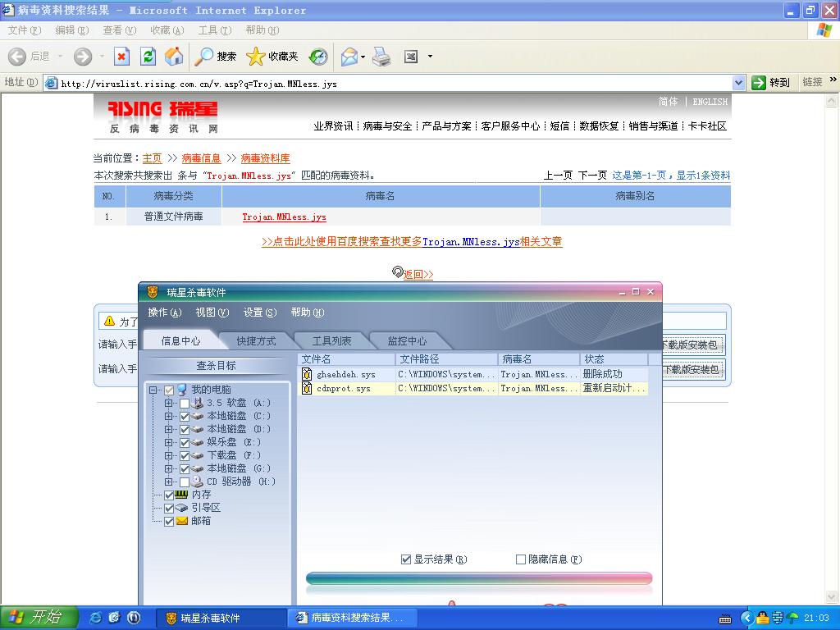Click the envelope icon beside 邮箱
The height and width of the screenshot is (630, 840).
click(181, 520)
